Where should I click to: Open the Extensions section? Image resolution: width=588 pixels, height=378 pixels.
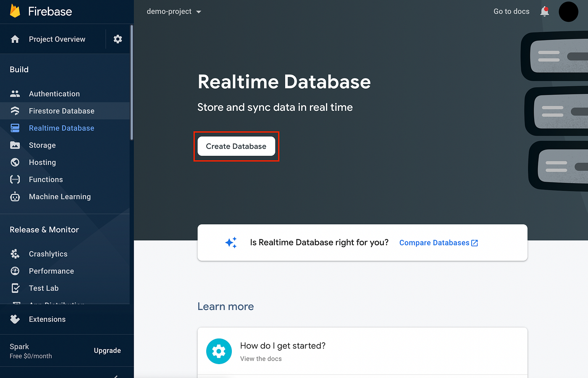click(47, 319)
